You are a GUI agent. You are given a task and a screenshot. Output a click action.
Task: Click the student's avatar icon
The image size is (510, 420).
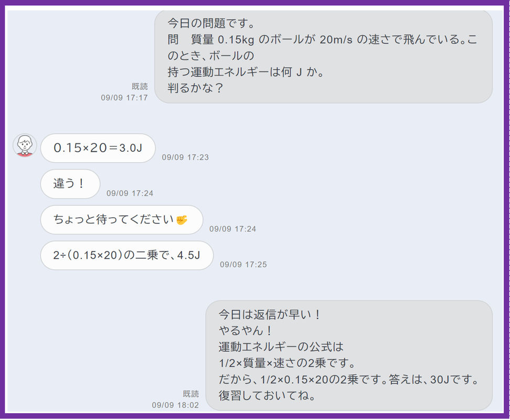(25, 145)
